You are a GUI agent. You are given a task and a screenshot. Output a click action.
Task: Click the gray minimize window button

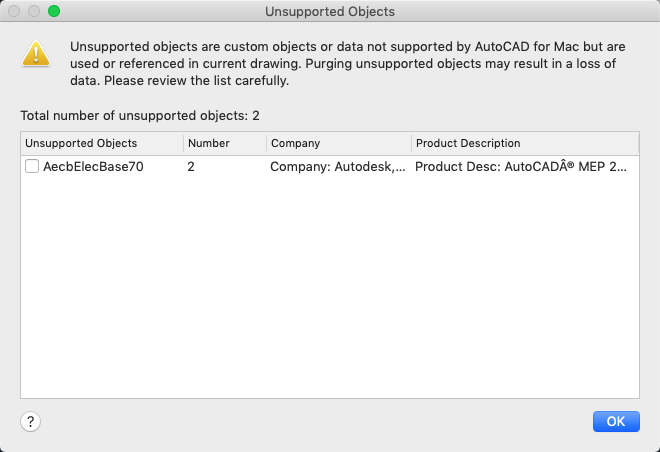pos(34,12)
